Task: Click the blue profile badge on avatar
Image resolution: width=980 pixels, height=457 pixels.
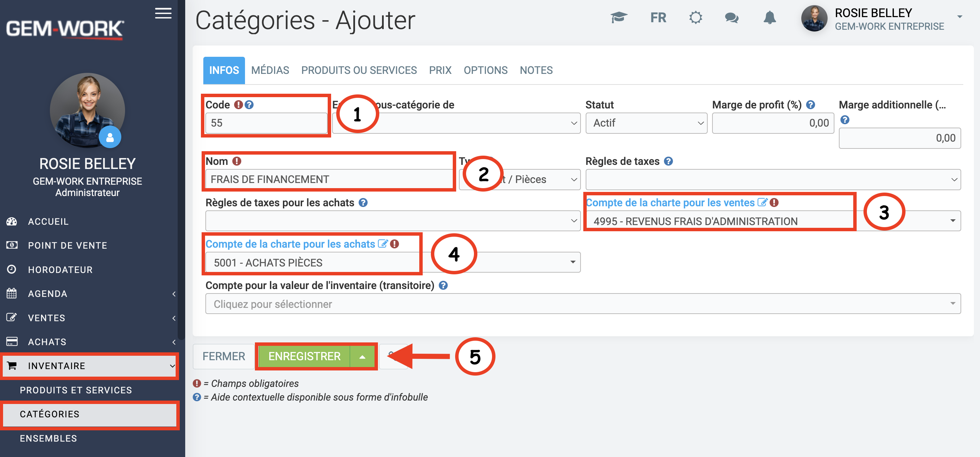Action: tap(110, 137)
